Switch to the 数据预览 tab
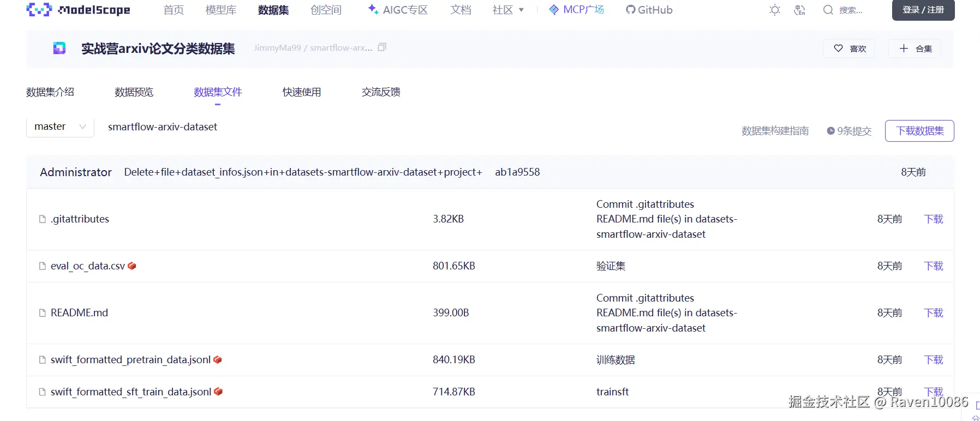 pyautogui.click(x=134, y=92)
